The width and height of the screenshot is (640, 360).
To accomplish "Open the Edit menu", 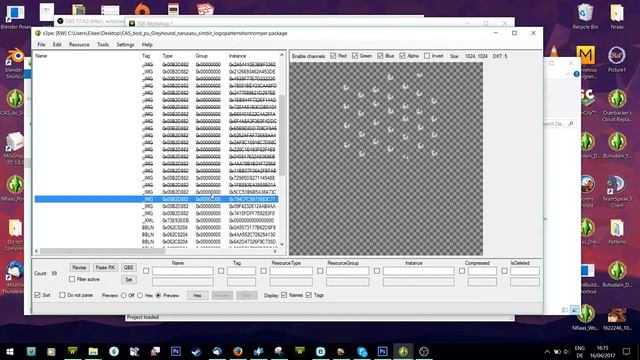I will click(57, 44).
